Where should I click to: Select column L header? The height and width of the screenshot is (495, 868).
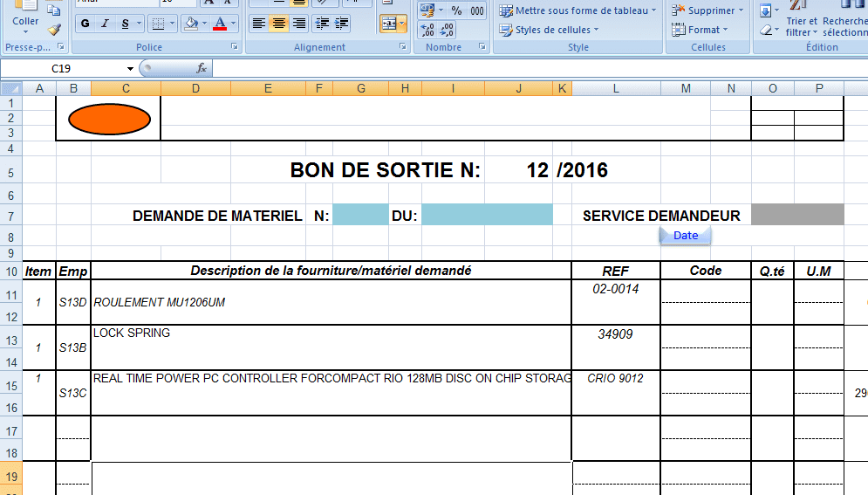[616, 88]
